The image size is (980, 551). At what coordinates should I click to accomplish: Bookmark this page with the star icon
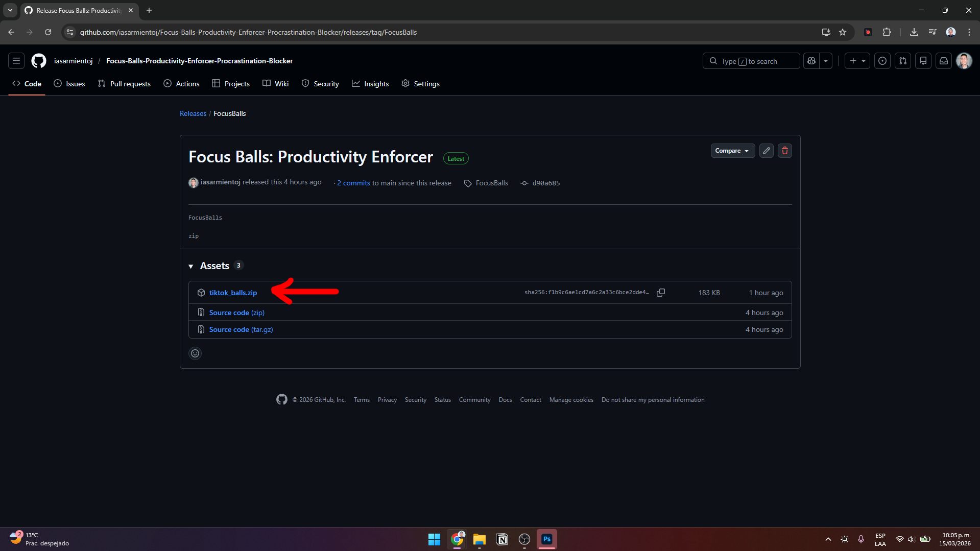click(x=843, y=32)
